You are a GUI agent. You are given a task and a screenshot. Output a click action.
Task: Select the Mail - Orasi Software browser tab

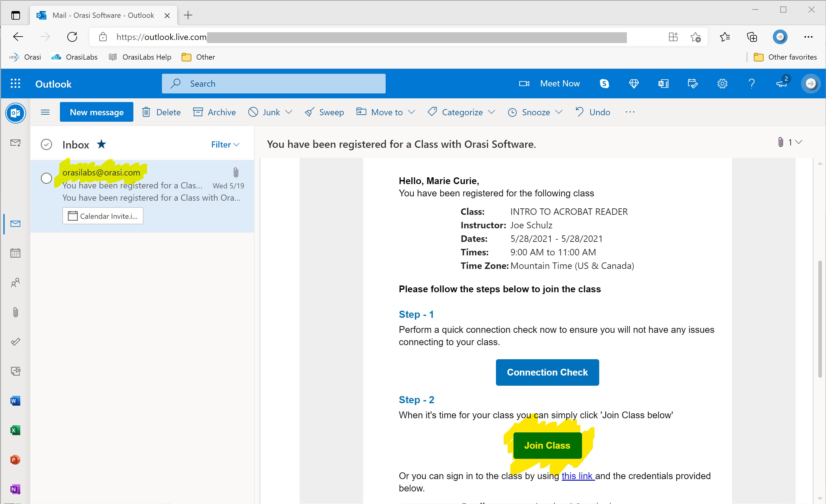103,15
